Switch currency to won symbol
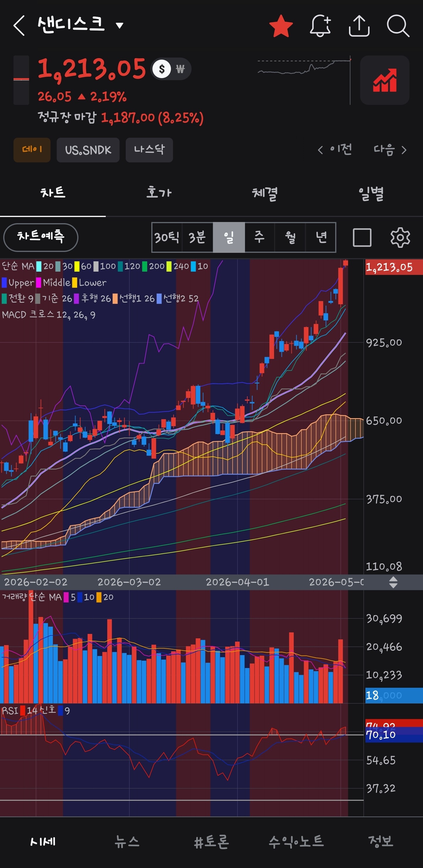423x868 pixels. [x=180, y=69]
